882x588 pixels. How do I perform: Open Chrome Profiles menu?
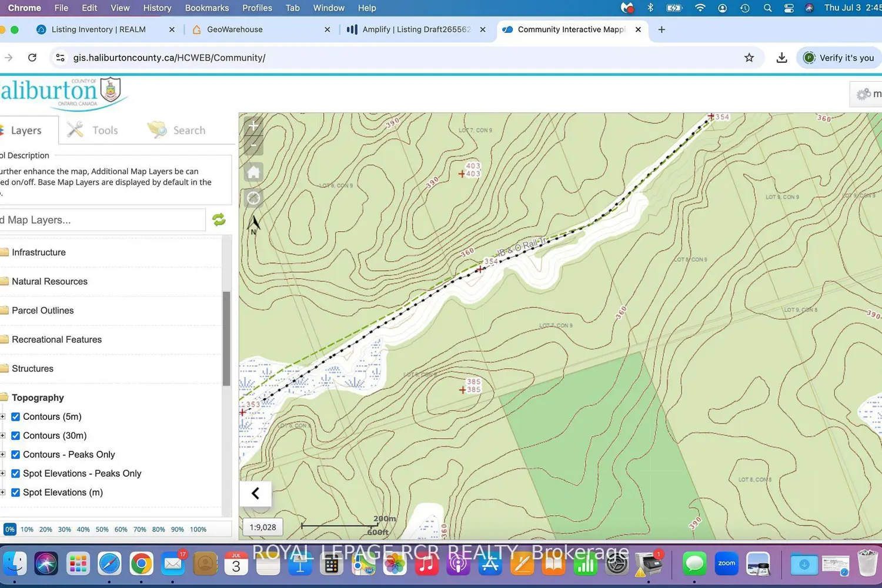[257, 8]
